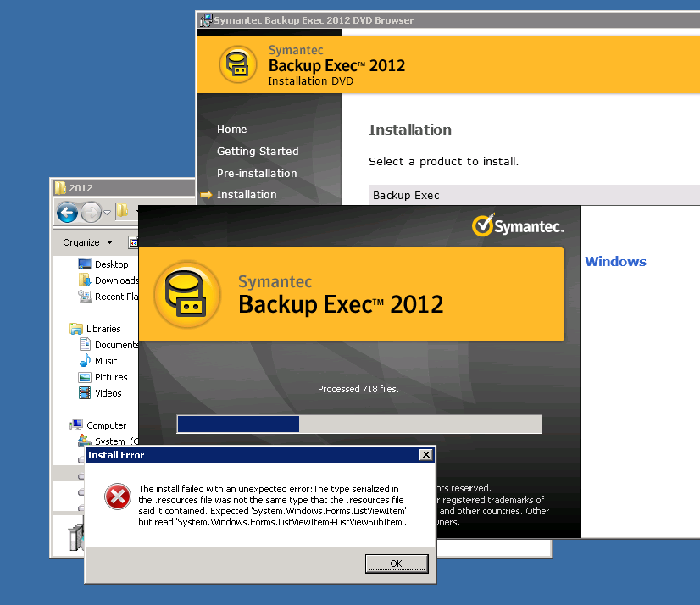The width and height of the screenshot is (700, 605).
Task: Select Getting Started in the sidebar
Action: [x=258, y=152]
